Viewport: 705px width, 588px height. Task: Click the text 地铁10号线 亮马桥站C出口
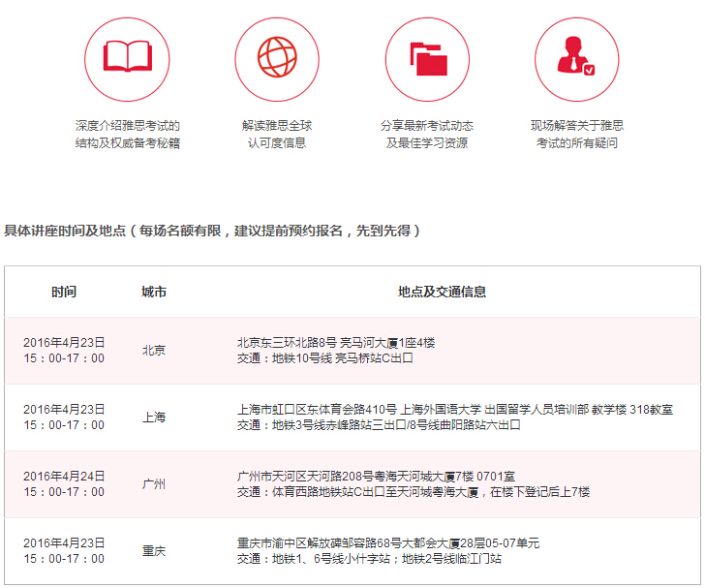(x=343, y=358)
